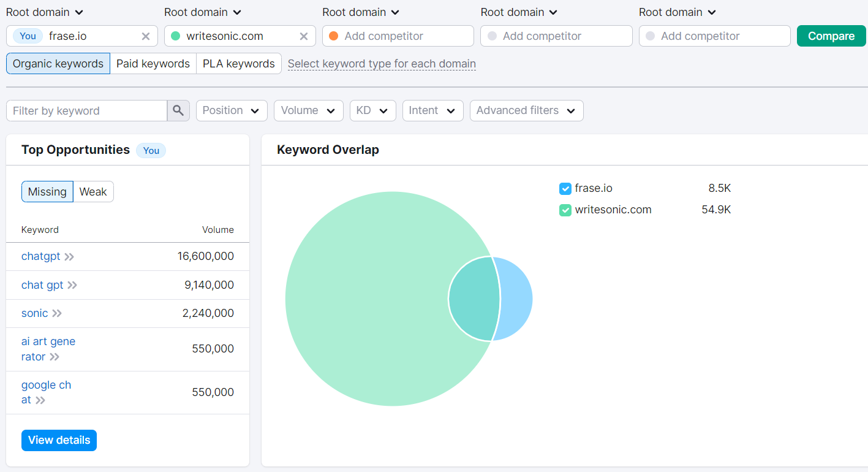Click the double chevron beside google chat
This screenshot has width=868, height=472.
click(40, 400)
